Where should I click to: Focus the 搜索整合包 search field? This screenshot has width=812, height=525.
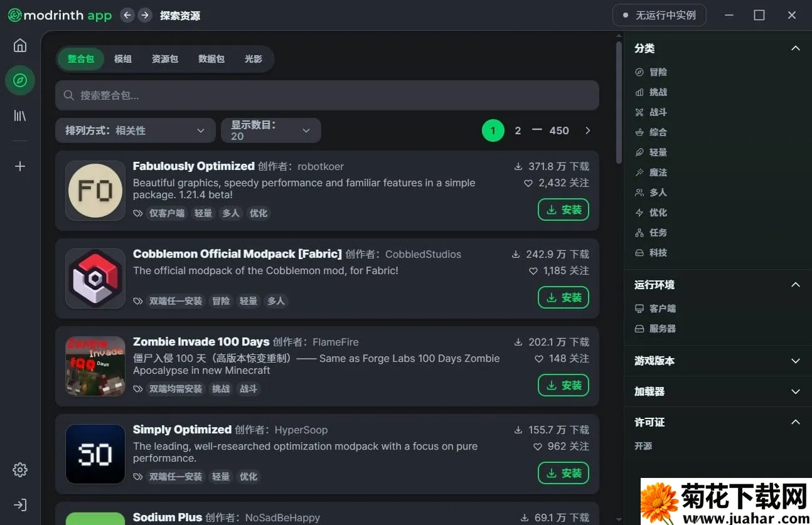[x=327, y=95]
